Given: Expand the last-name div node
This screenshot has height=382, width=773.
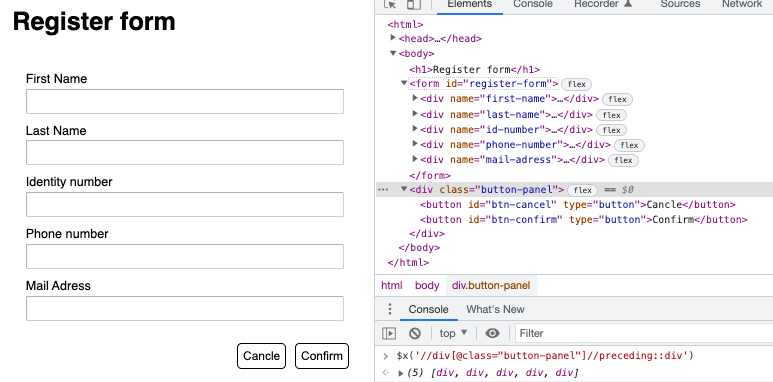Looking at the screenshot, I should tap(415, 114).
